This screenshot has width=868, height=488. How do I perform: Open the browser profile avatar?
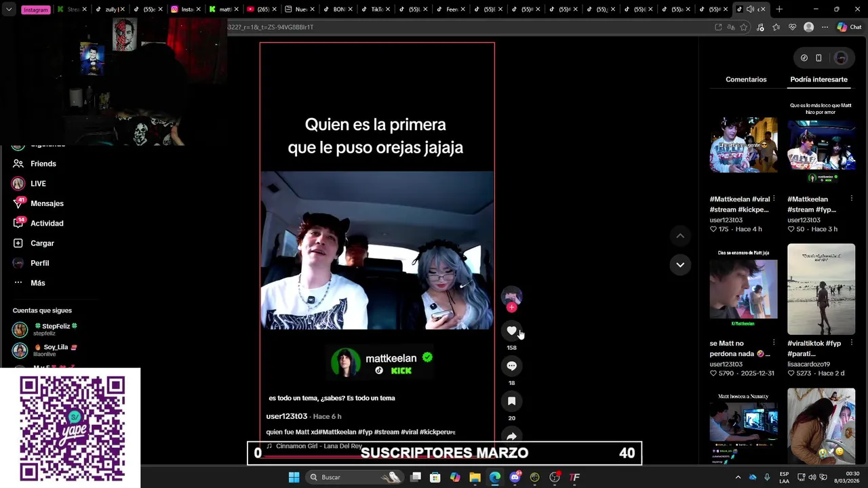[808, 27]
